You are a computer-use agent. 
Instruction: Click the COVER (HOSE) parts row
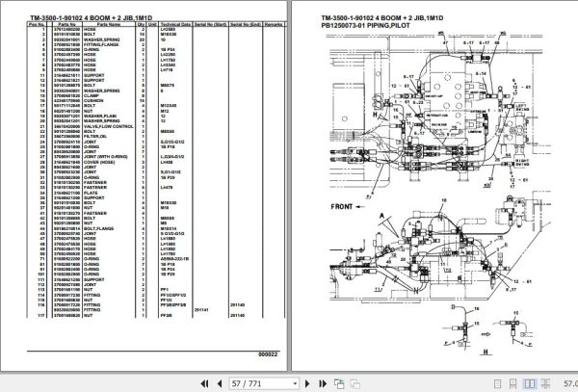155,162
